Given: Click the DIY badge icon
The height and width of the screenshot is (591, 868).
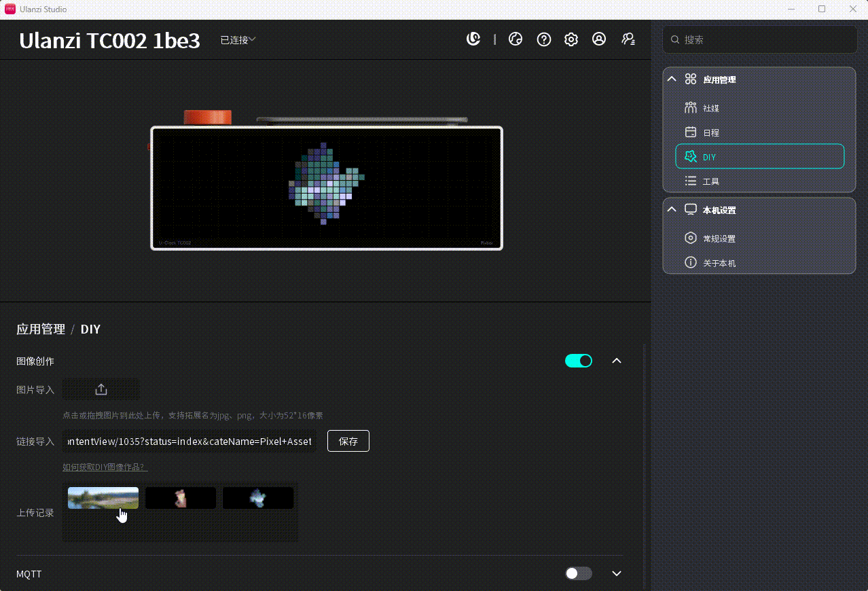Looking at the screenshot, I should 691,156.
